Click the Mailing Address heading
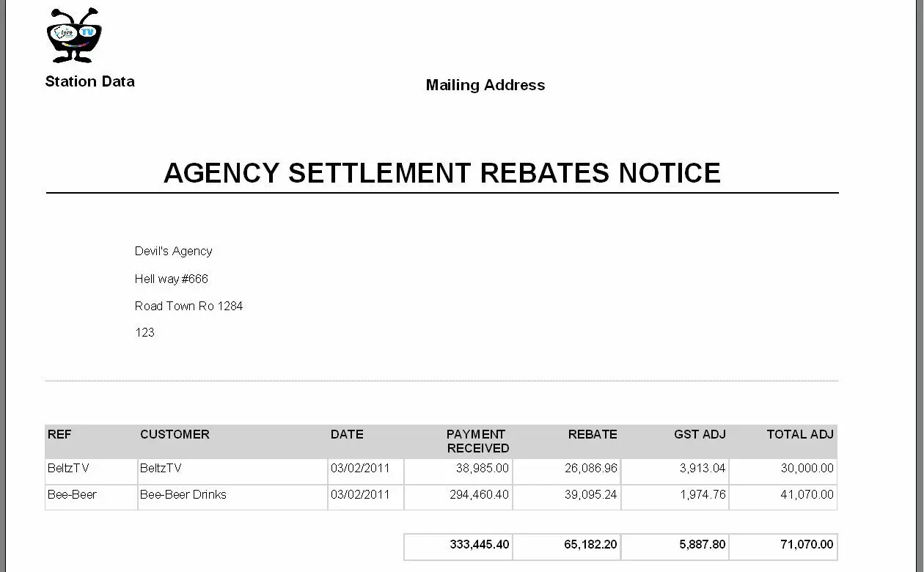The image size is (924, 572). pos(485,85)
